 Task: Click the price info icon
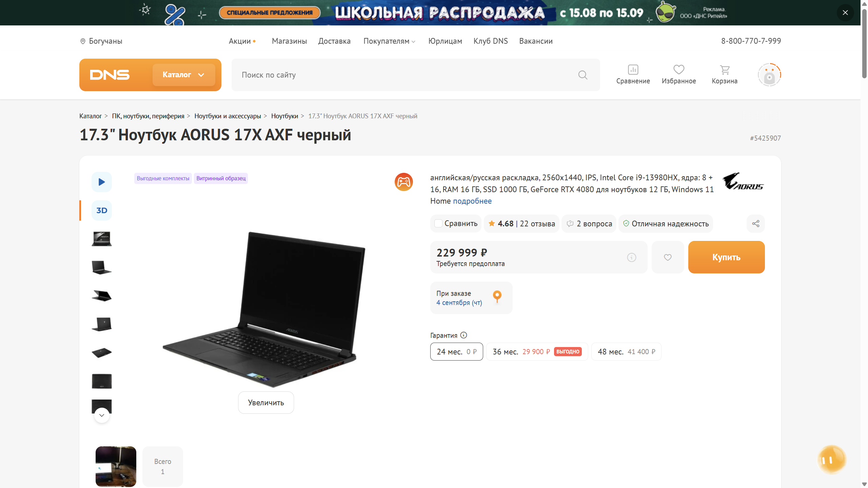tap(631, 257)
